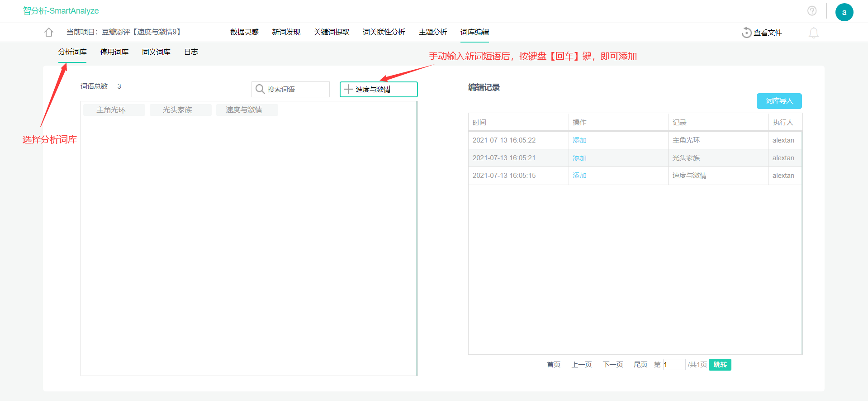This screenshot has height=405, width=868.
Task: Select the 分析词库 tab
Action: [x=72, y=52]
